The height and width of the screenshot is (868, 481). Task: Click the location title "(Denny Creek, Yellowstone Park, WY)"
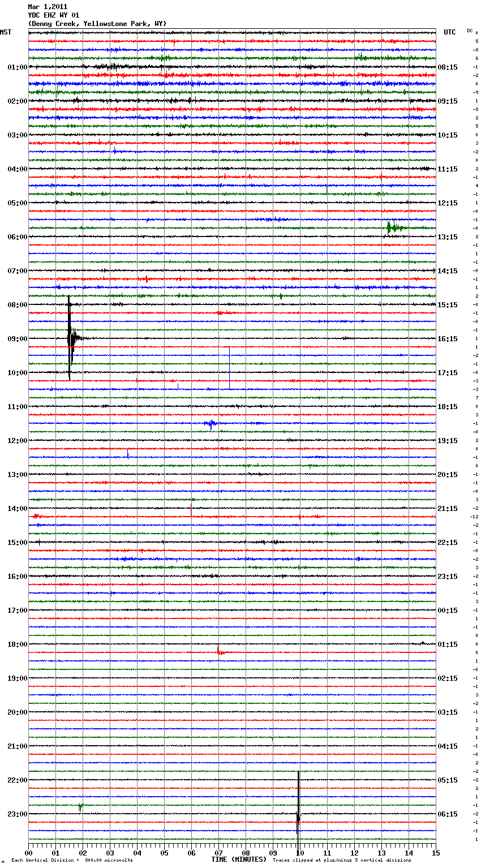97,24
